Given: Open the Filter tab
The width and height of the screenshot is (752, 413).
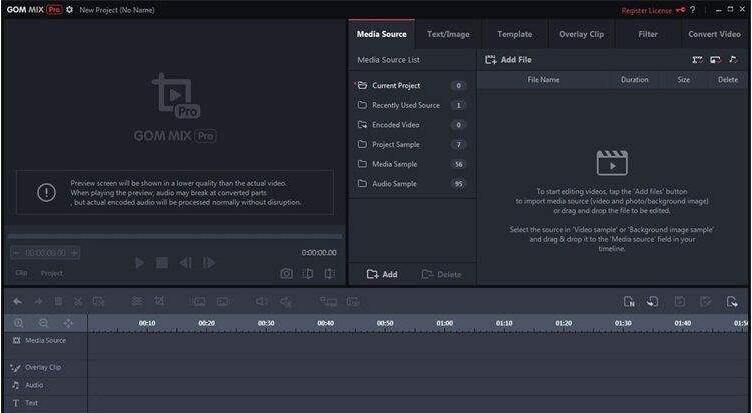Looking at the screenshot, I should pos(648,34).
